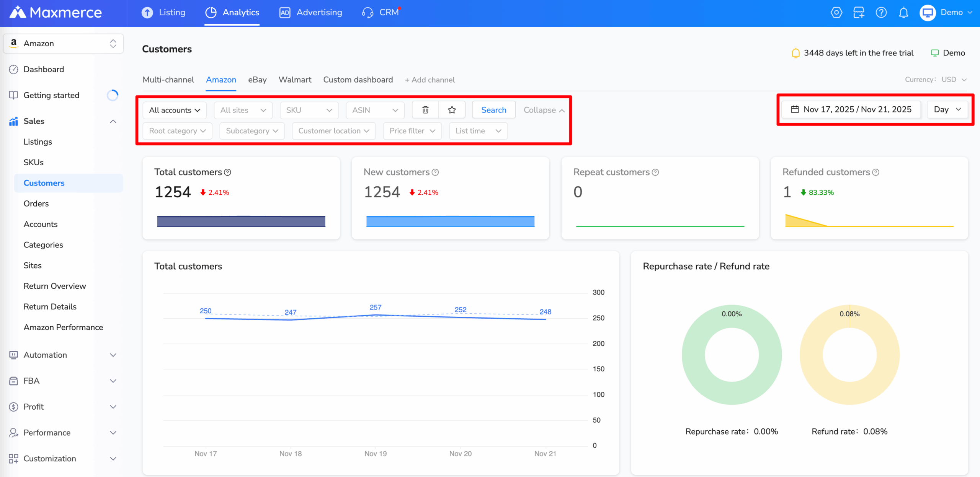The width and height of the screenshot is (980, 477).
Task: Open Orders in the sidebar
Action: (36, 204)
